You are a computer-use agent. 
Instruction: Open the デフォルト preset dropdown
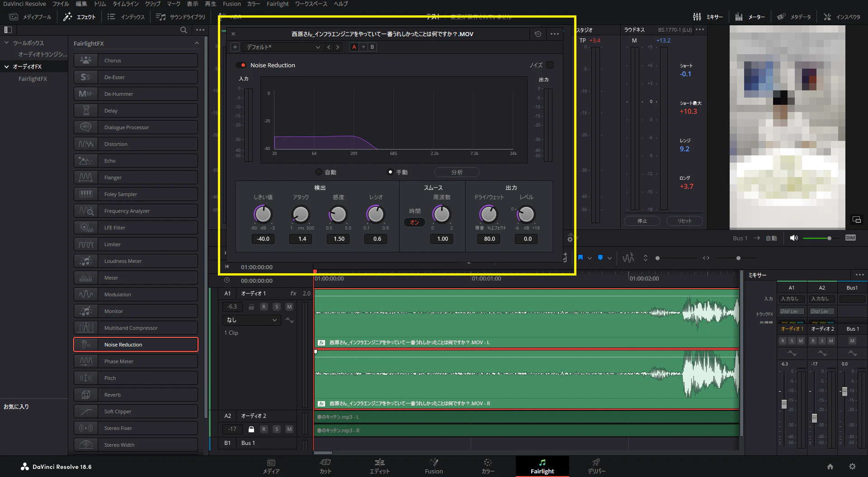pos(283,47)
